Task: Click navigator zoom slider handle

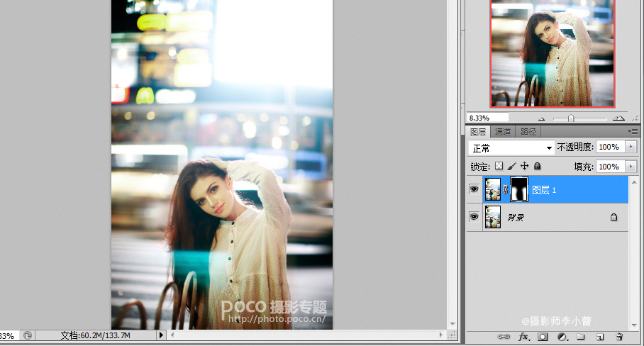Action: [x=570, y=118]
